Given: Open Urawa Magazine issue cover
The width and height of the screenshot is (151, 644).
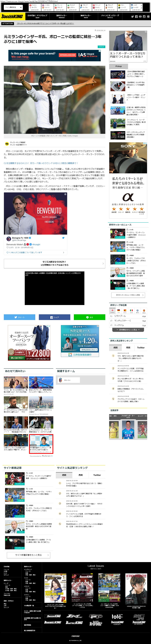Looking at the screenshot, I should (x=136, y=589).
